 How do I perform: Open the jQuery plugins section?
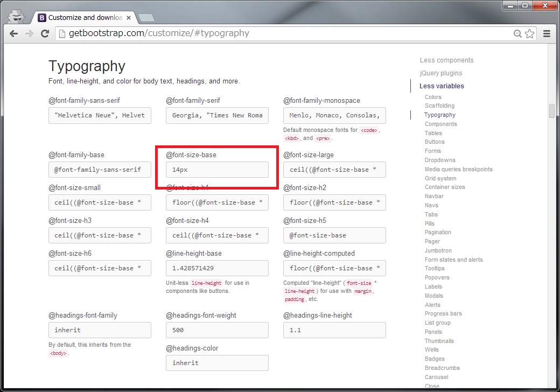[x=440, y=73]
